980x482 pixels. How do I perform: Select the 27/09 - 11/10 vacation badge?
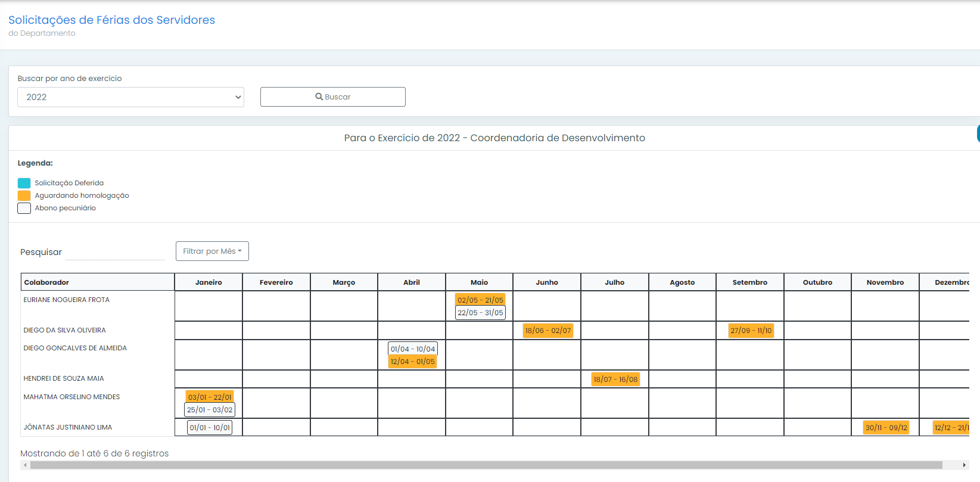click(751, 330)
